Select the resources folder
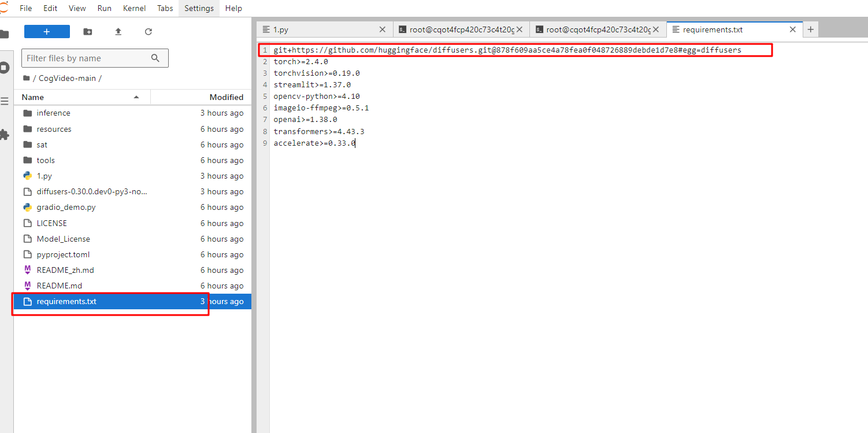The image size is (868, 433). (132, 129)
